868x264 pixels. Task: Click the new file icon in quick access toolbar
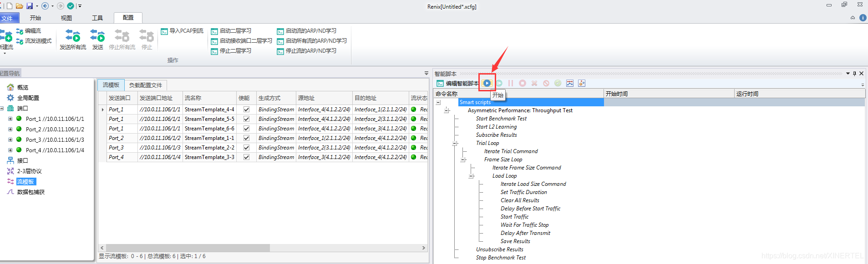[x=9, y=6]
